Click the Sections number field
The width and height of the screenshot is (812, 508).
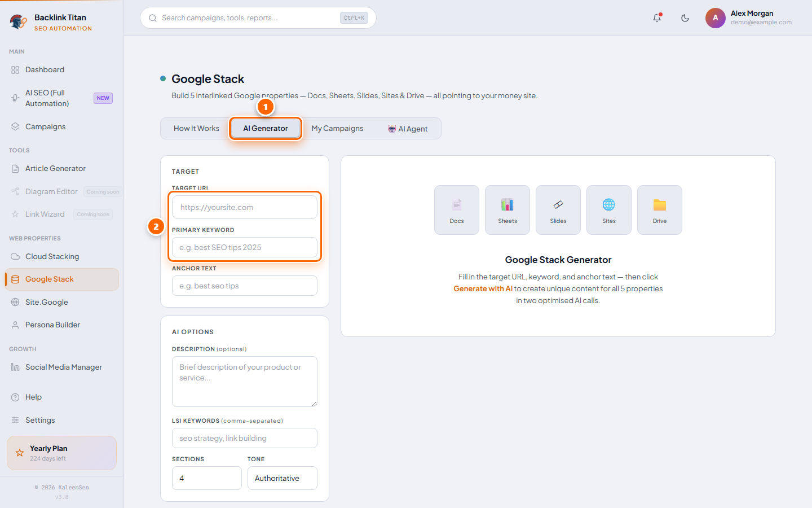207,478
